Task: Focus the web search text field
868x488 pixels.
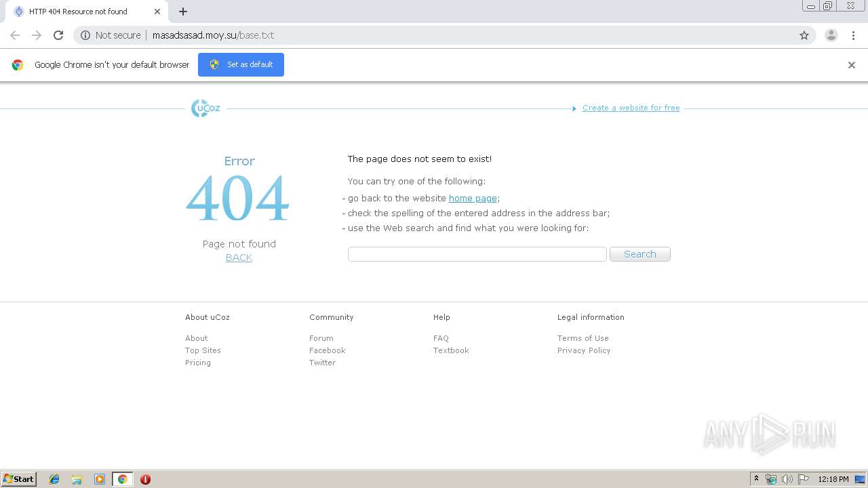Action: (x=477, y=254)
